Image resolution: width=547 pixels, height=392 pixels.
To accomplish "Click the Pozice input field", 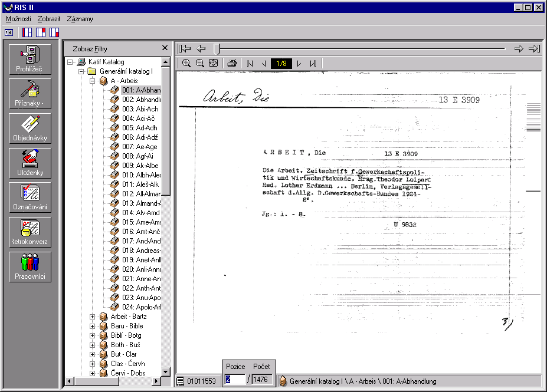I will tap(235, 380).
